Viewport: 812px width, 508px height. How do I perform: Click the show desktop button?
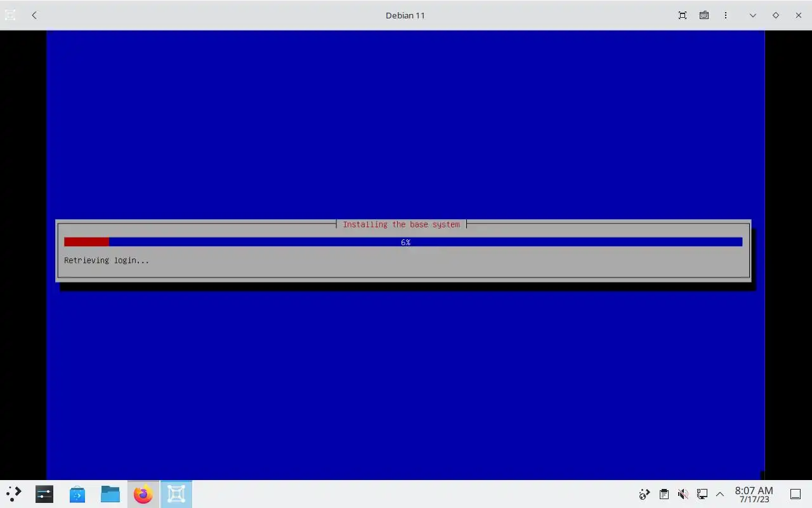point(796,494)
